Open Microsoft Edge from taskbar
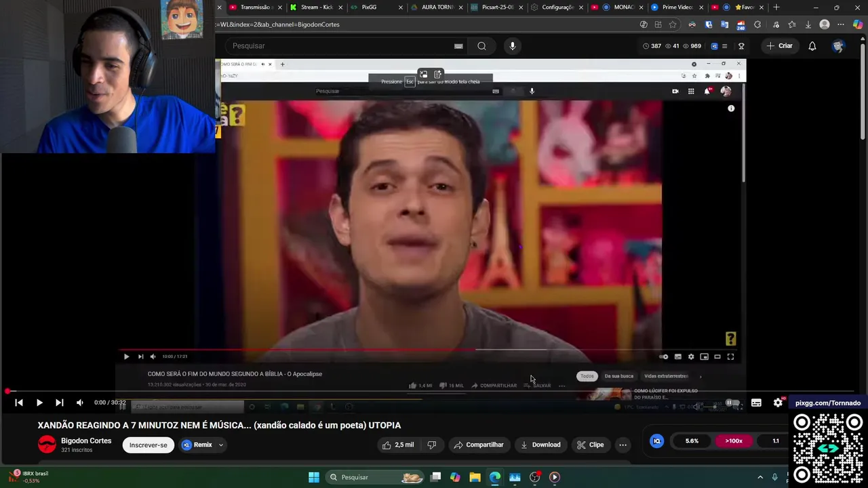The height and width of the screenshot is (488, 868). pos(495,477)
